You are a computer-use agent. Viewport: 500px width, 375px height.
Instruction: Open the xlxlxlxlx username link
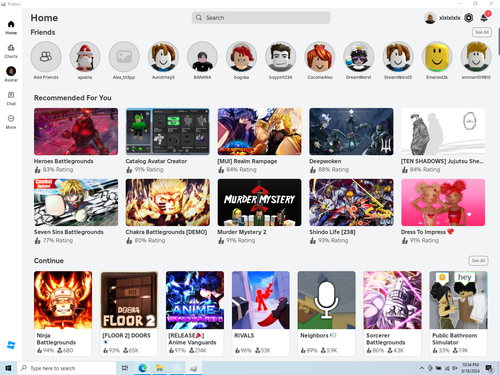[x=450, y=18]
